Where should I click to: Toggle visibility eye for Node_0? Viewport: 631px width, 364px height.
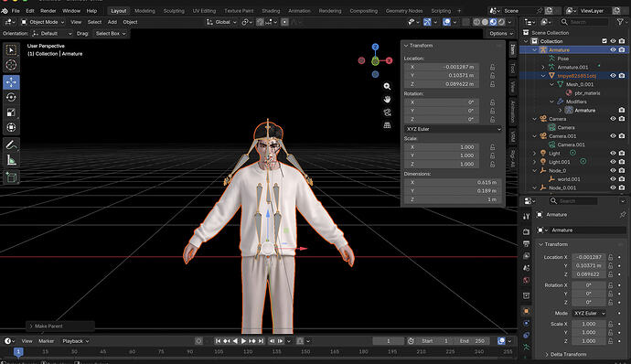click(613, 171)
